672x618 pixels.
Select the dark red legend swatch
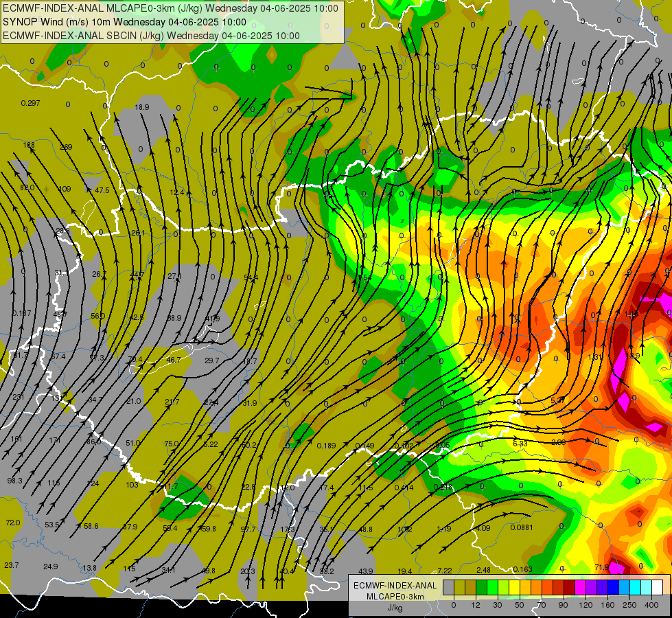click(x=569, y=587)
